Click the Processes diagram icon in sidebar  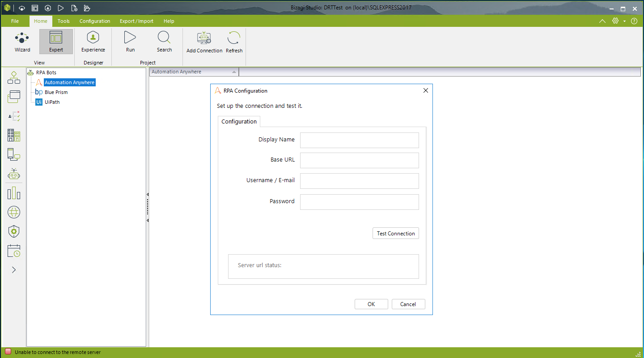click(x=14, y=77)
